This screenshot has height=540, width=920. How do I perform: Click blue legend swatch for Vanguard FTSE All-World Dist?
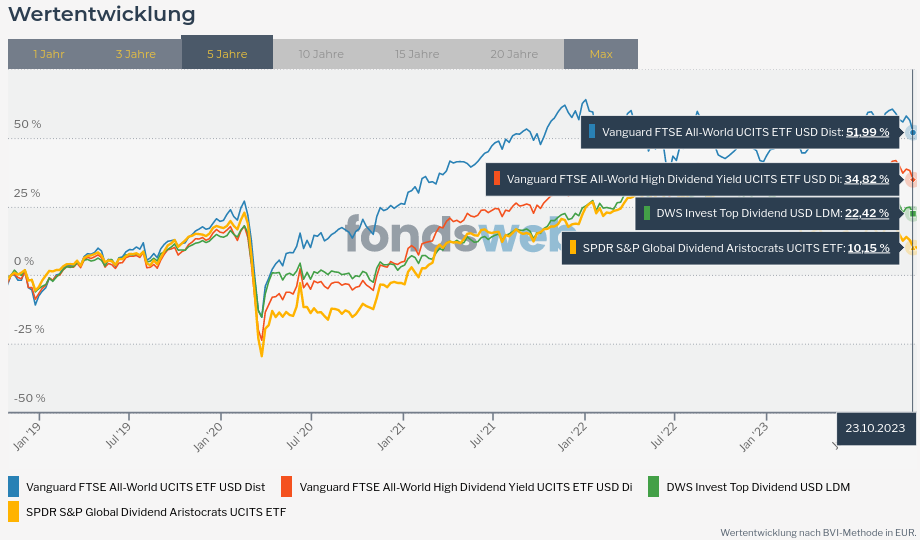coord(13,487)
